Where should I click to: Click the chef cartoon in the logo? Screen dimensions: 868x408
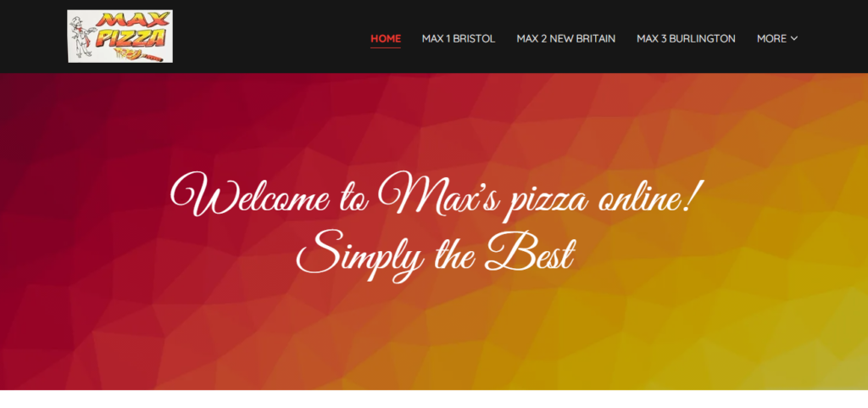click(x=82, y=36)
